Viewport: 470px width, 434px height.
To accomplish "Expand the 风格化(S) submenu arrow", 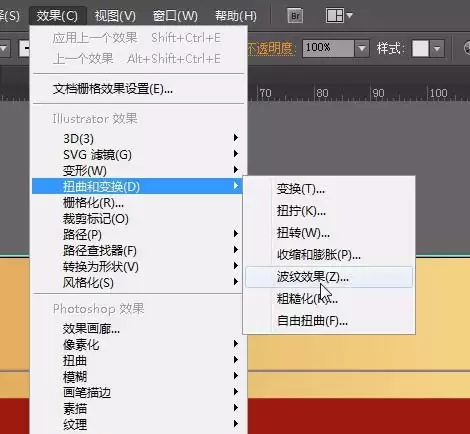I will point(236,282).
